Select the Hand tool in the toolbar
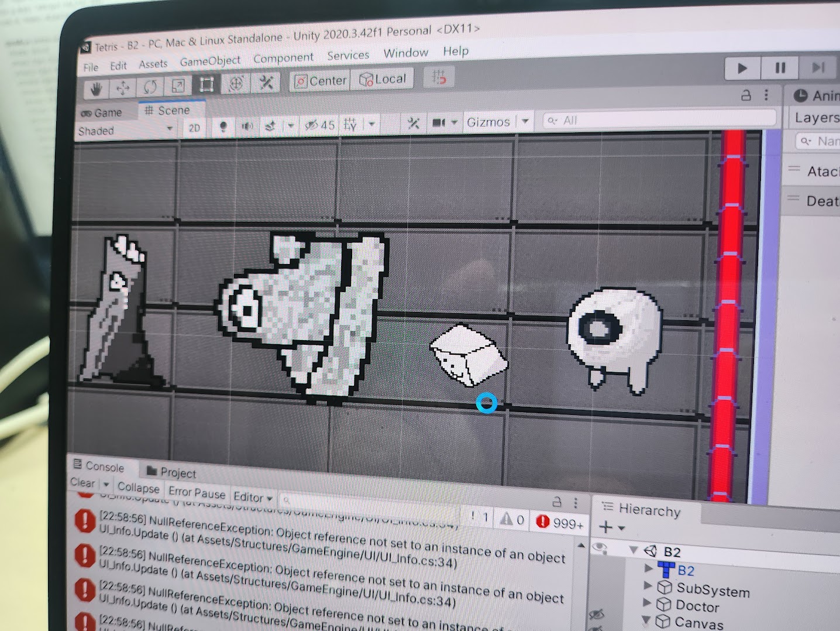The height and width of the screenshot is (631, 840). tap(96, 89)
